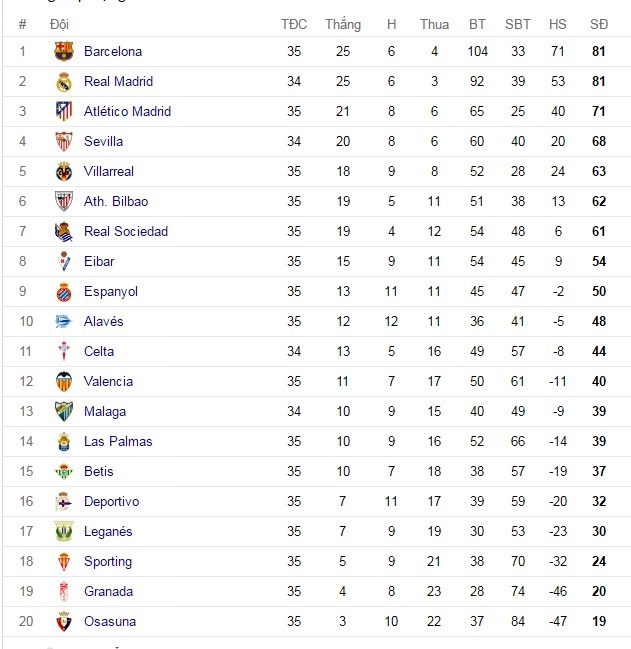Click the Valencia club crest icon
Screen dimensions: 631x649
click(64, 381)
